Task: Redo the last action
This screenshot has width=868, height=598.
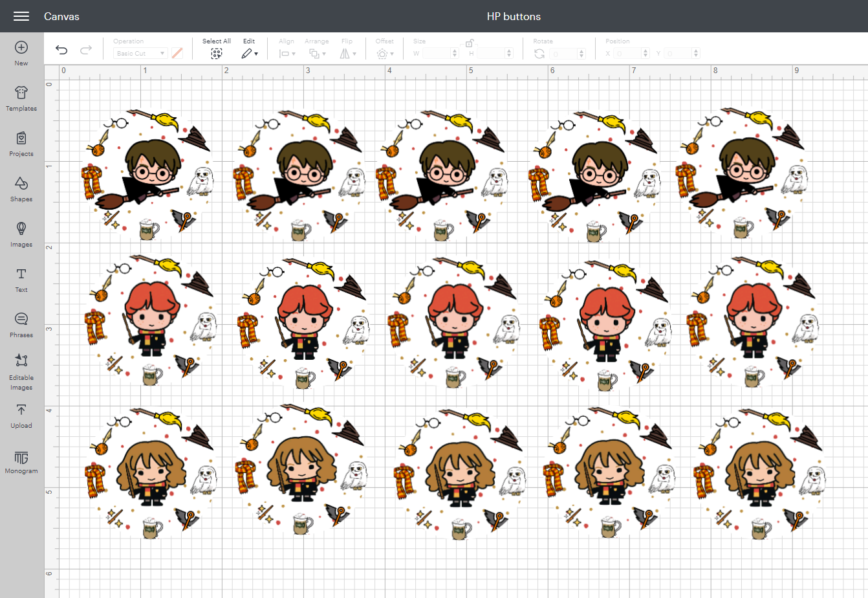Action: [x=85, y=50]
